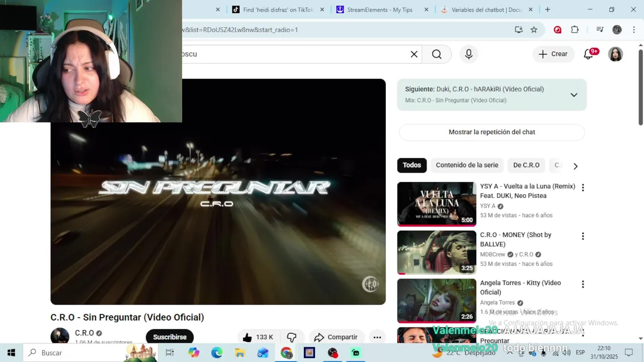Viewport: 644px width, 362px height.
Task: Click the YouTube page vertical scrollbar
Action: point(640,86)
